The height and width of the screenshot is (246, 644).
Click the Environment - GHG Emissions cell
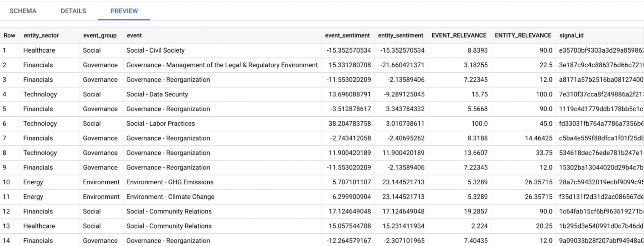click(x=170, y=182)
